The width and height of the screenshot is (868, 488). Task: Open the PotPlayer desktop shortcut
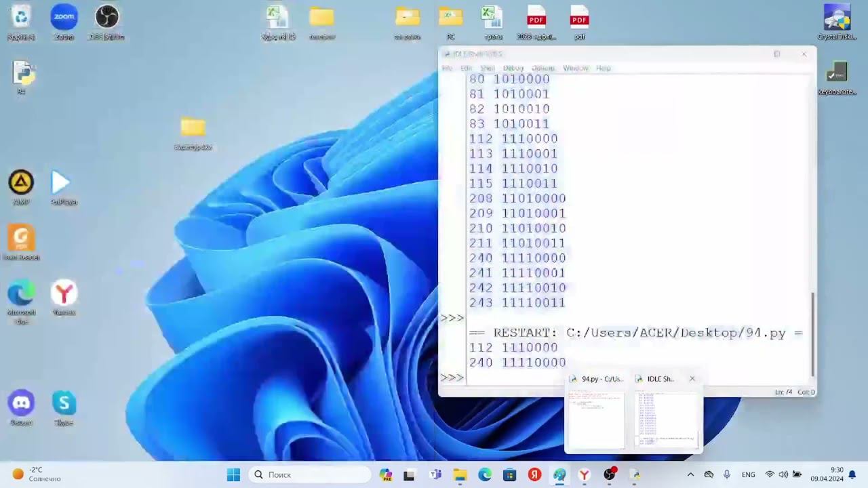64,188
